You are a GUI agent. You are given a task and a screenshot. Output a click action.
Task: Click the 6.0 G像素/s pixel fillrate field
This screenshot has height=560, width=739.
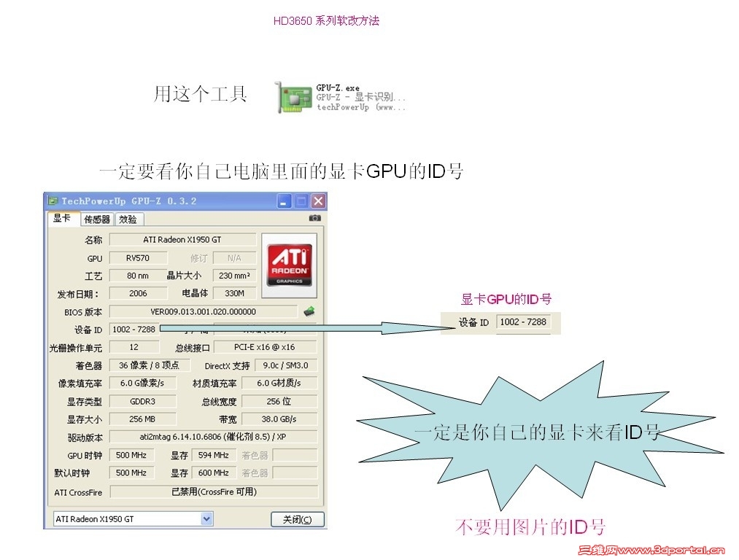(143, 383)
